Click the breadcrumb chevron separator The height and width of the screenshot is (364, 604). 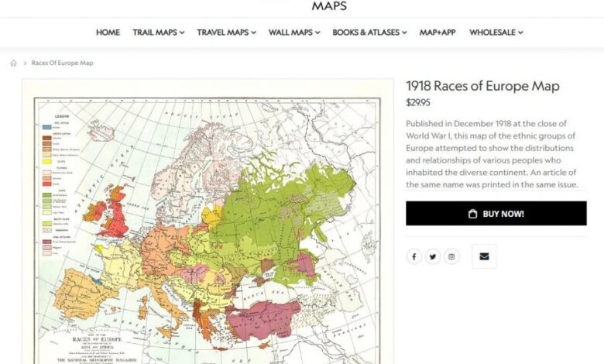point(25,63)
